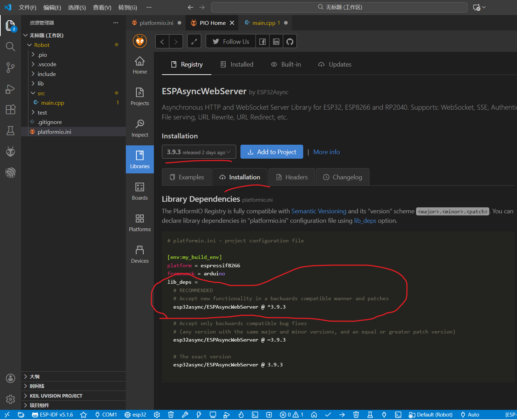Open PlatformIO Facebook page icon
Image resolution: width=517 pixels, height=420 pixels.
263,41
